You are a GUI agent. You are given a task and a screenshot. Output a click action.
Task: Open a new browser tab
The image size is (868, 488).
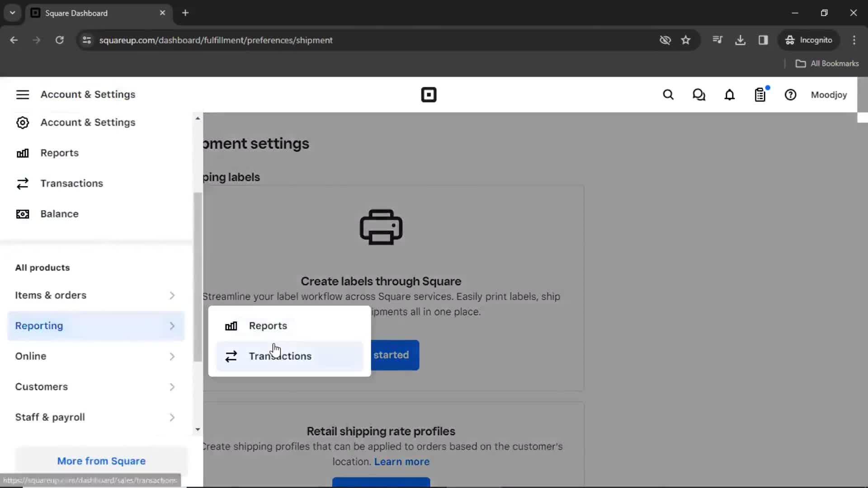click(185, 13)
